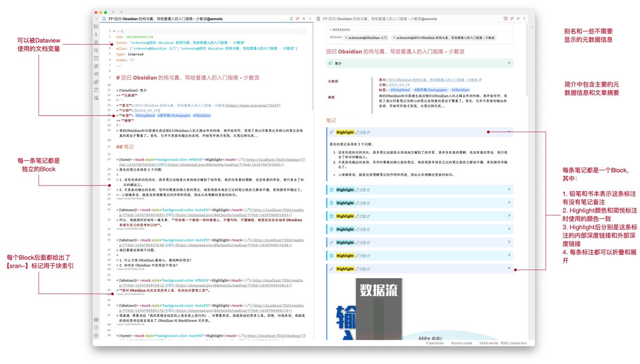The height and width of the screenshot is (364, 640).
Task: Open the help icon in the ribbon
Action: (x=96, y=327)
